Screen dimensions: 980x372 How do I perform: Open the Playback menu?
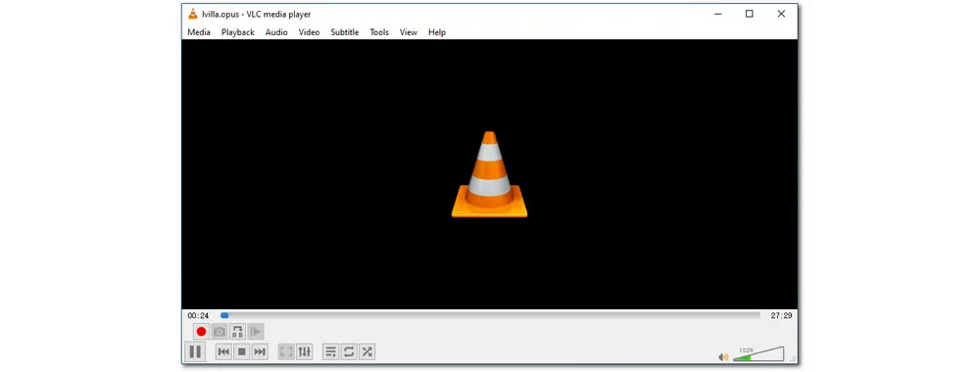point(237,32)
